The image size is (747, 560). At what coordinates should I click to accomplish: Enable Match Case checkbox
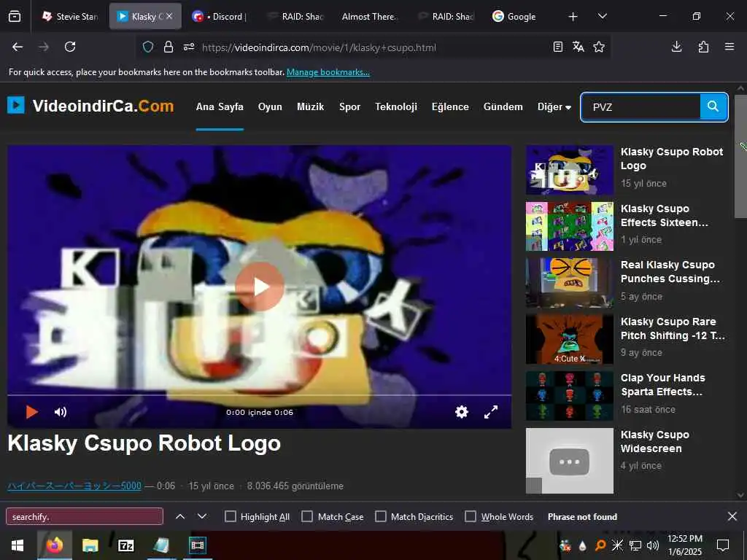(x=307, y=517)
